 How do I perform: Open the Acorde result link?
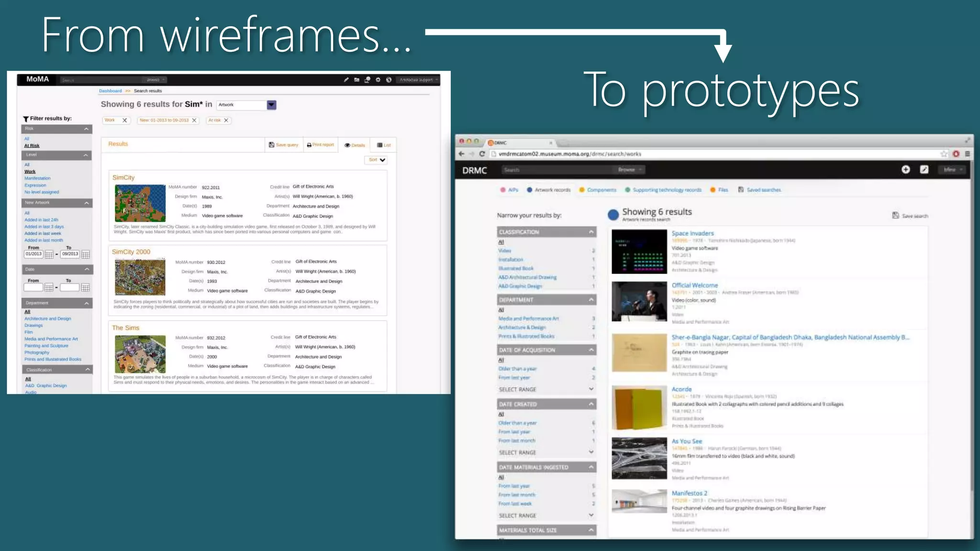click(681, 389)
